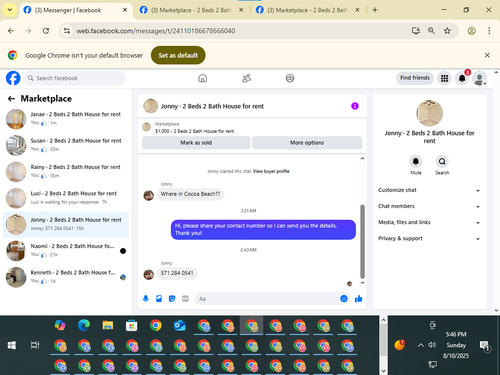
Task: Click the Where in Cocoa Beach message
Action: (x=190, y=194)
